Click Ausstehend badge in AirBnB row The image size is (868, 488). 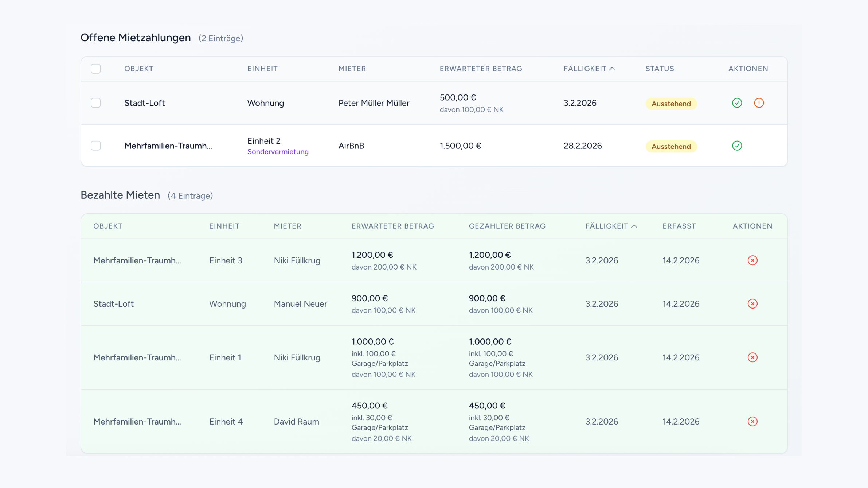click(x=671, y=146)
